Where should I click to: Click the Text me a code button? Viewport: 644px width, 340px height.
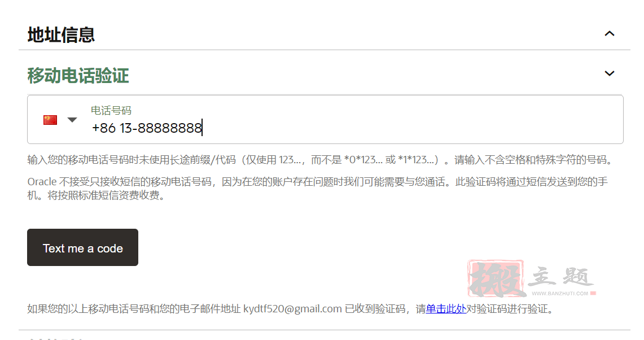(x=82, y=247)
